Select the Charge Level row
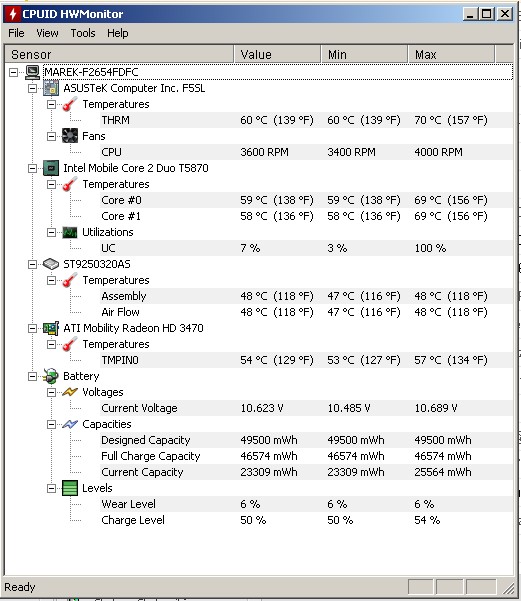Image resolution: width=521 pixels, height=601 pixels. [306, 520]
